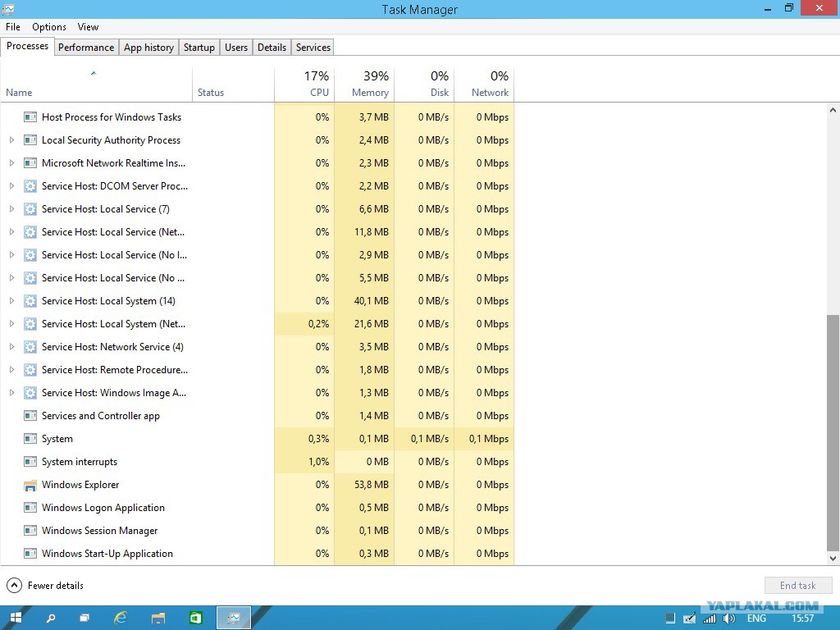The width and height of the screenshot is (840, 630).
Task: Click the scrollbar down arrow
Action: coord(833,558)
